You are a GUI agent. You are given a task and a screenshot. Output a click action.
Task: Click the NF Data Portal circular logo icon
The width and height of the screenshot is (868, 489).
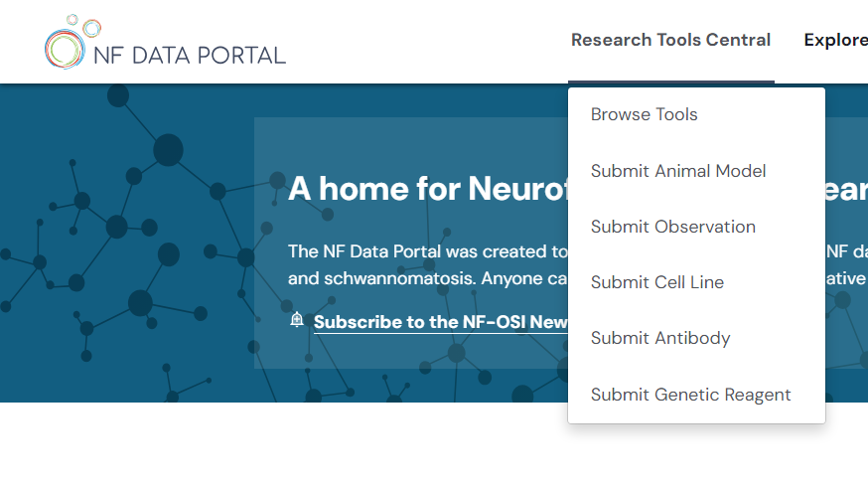65,46
